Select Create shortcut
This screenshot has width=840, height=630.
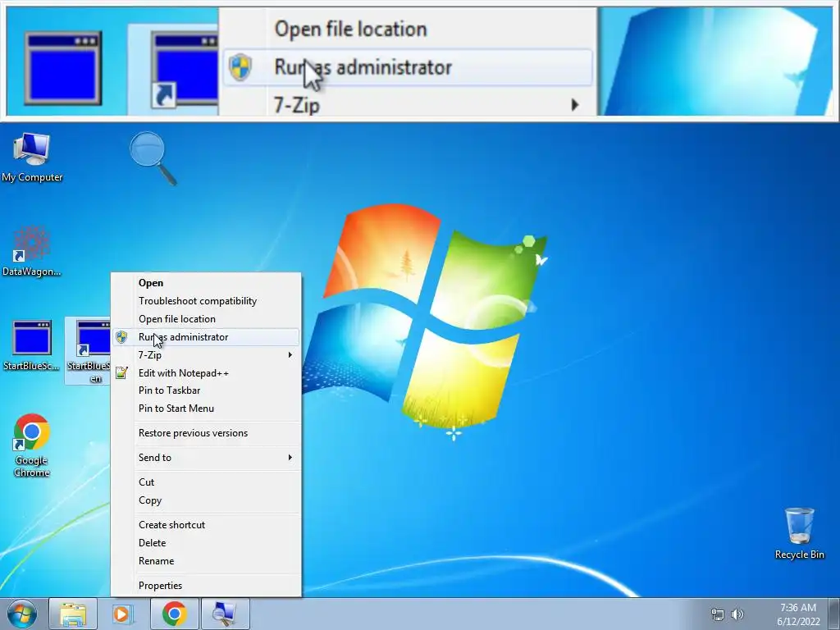tap(206, 525)
